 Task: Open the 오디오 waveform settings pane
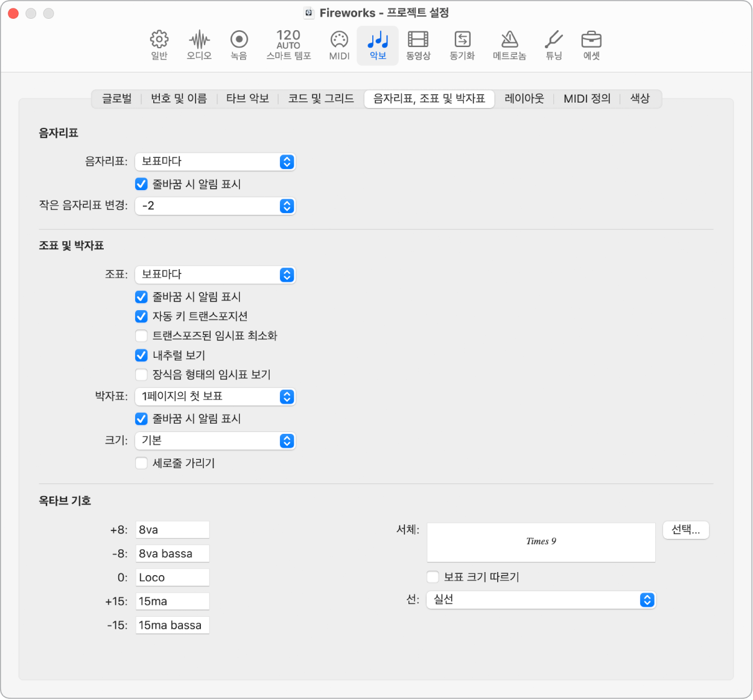pyautogui.click(x=199, y=46)
